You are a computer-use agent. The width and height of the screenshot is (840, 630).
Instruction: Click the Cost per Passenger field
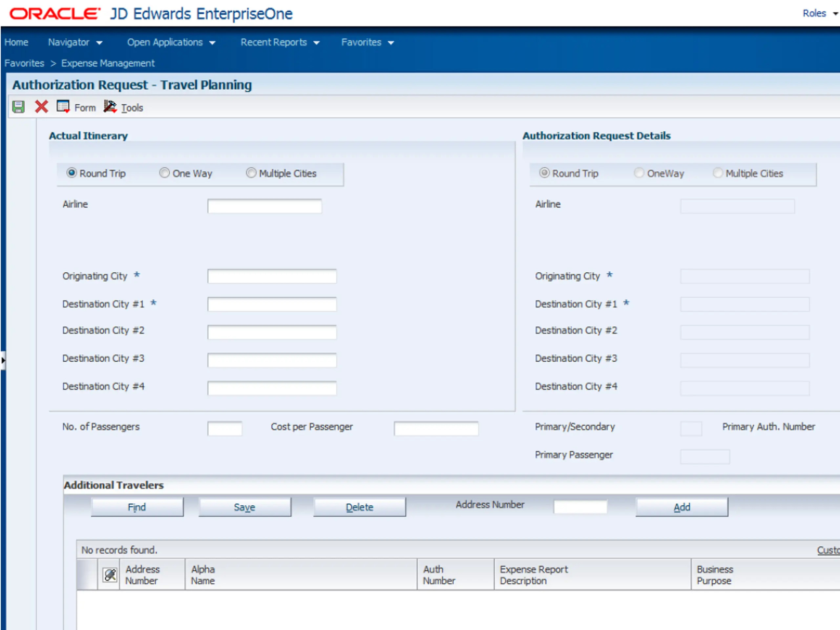[x=436, y=429]
